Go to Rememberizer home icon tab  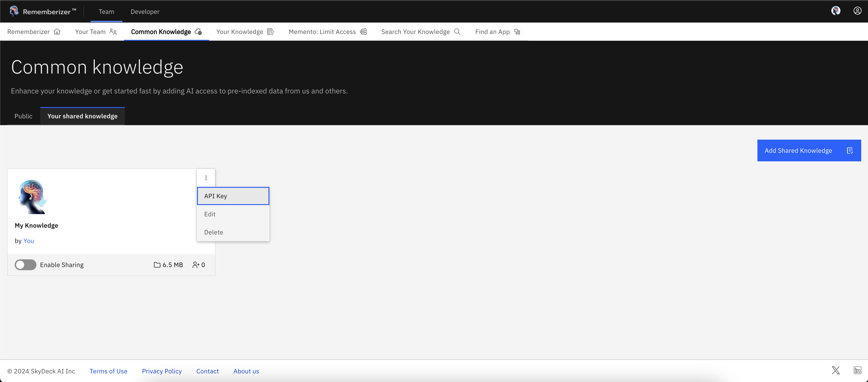click(34, 32)
